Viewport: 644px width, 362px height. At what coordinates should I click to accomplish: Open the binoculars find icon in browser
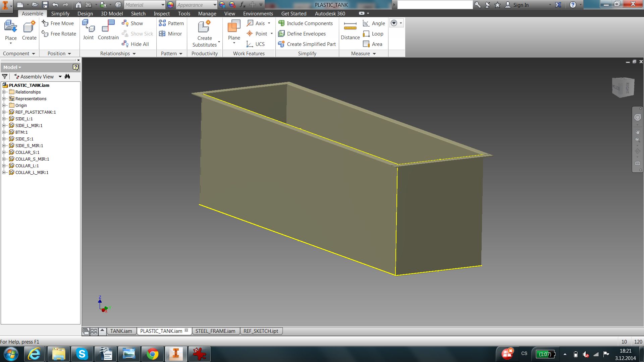[67, 76]
